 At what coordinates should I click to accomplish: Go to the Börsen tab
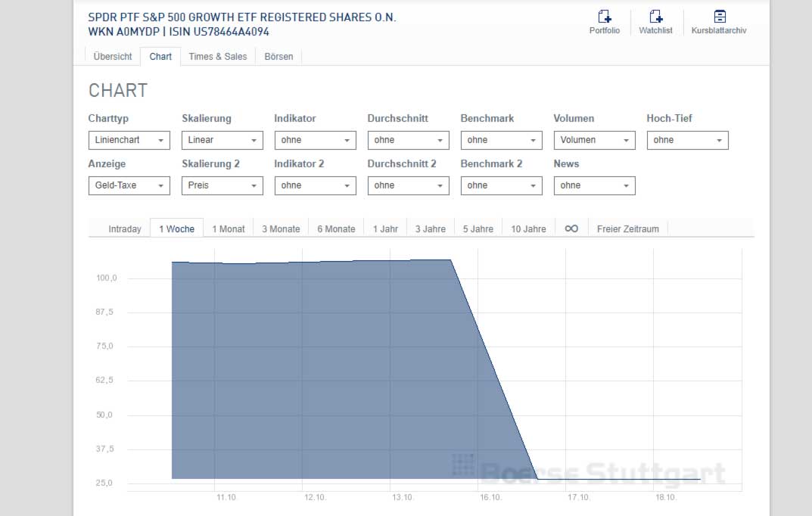[278, 57]
